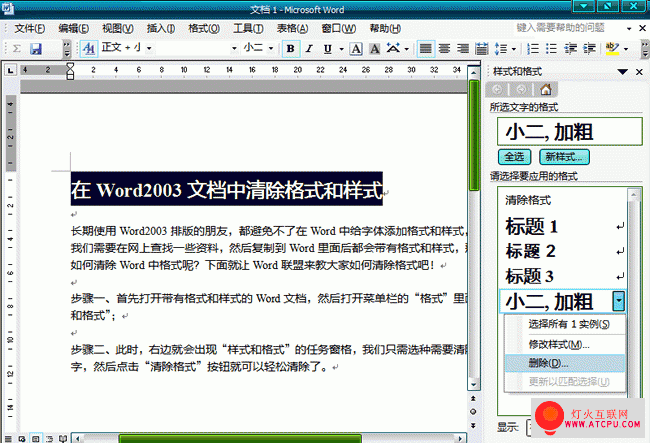Click the task pane Home icon
Image resolution: width=650 pixels, height=443 pixels.
546,89
